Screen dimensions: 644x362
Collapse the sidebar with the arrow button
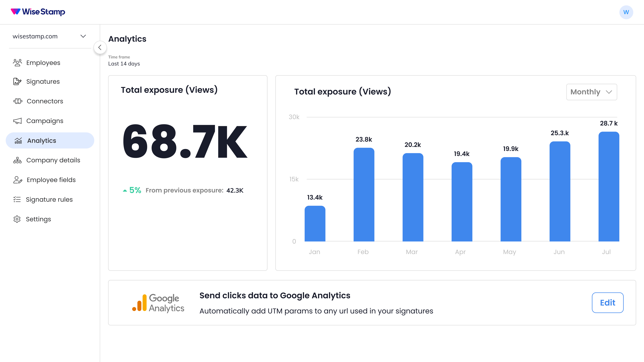[x=100, y=47]
